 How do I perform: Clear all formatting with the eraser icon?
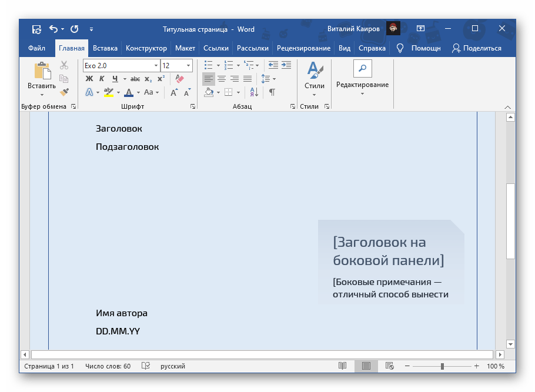[x=180, y=79]
